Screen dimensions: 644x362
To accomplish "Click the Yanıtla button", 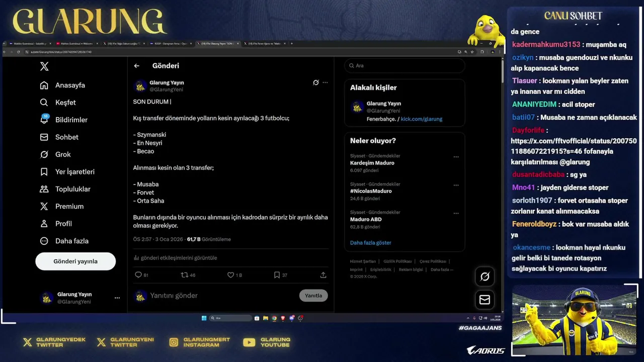I will coord(313,296).
